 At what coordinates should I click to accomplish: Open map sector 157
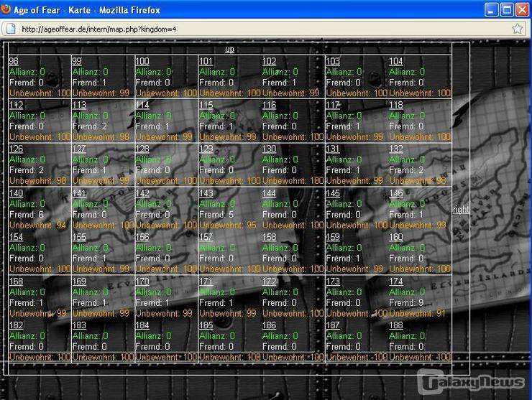click(x=206, y=237)
